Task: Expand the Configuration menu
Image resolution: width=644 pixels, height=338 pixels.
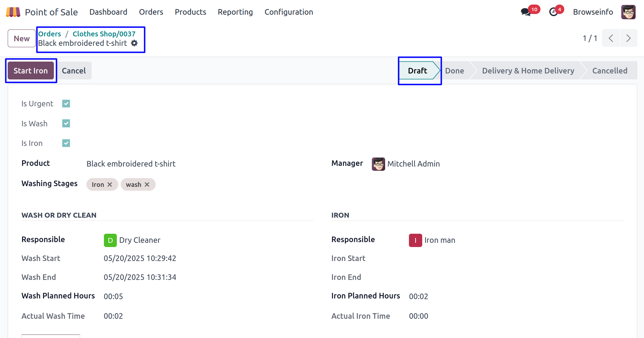Action: tap(289, 12)
